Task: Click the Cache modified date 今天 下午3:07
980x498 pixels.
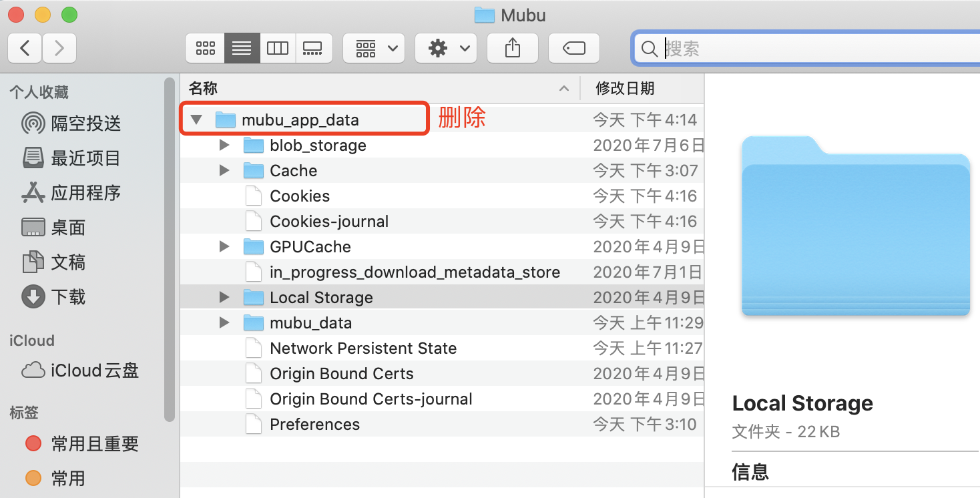Action: [645, 171]
